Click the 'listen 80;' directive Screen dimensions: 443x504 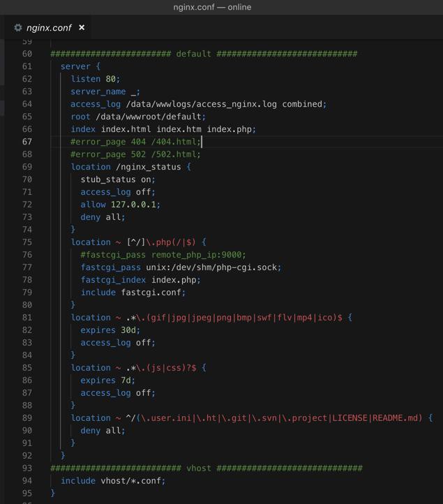pyautogui.click(x=96, y=79)
